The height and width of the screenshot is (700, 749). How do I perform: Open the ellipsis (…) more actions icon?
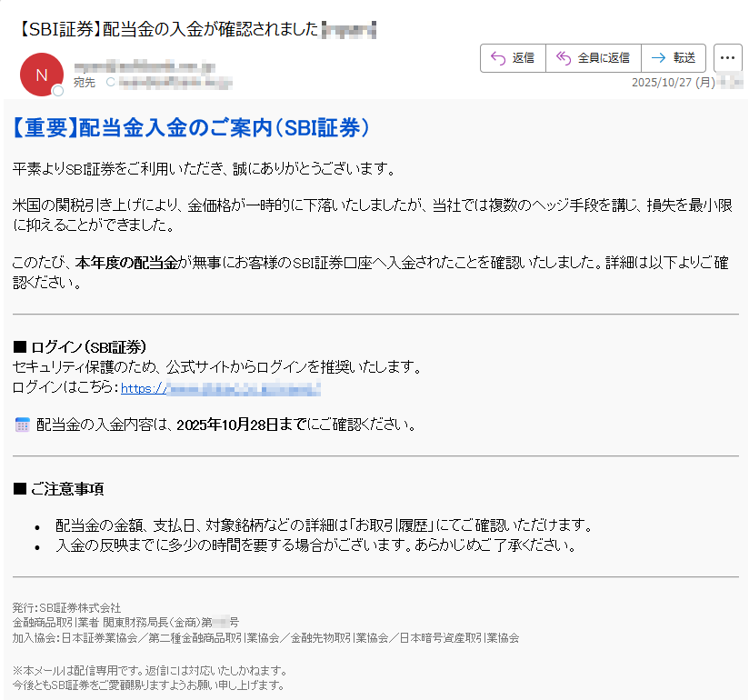pyautogui.click(x=726, y=57)
